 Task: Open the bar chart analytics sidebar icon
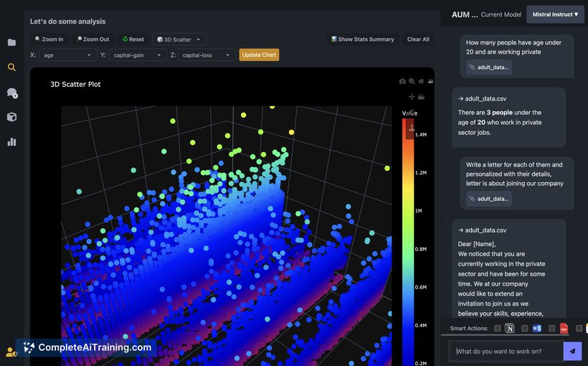pos(11,141)
